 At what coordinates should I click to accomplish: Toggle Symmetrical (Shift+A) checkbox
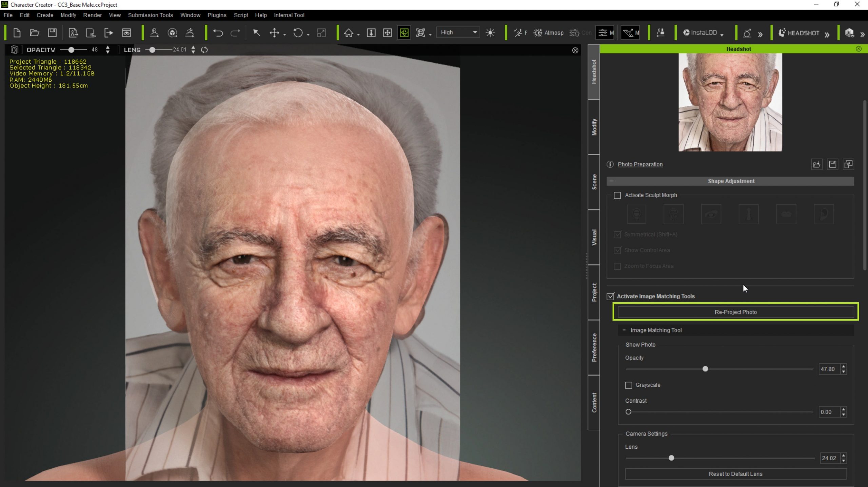coord(617,235)
